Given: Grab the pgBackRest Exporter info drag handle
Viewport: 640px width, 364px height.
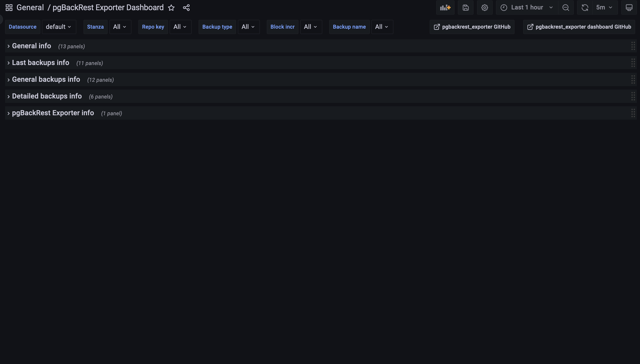Looking at the screenshot, I should (x=633, y=113).
